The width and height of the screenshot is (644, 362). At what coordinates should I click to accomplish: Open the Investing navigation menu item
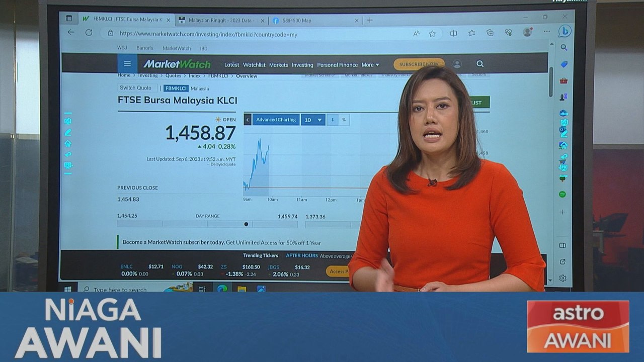[x=302, y=65]
